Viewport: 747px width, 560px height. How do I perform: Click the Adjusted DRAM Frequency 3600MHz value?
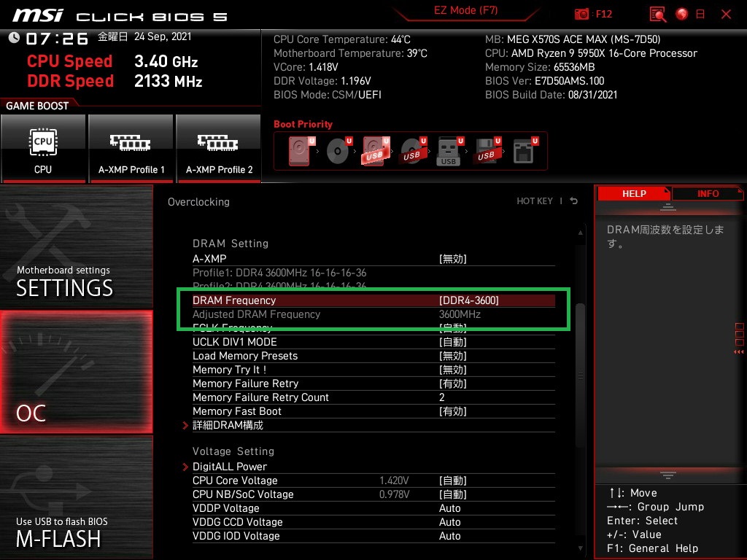460,314
